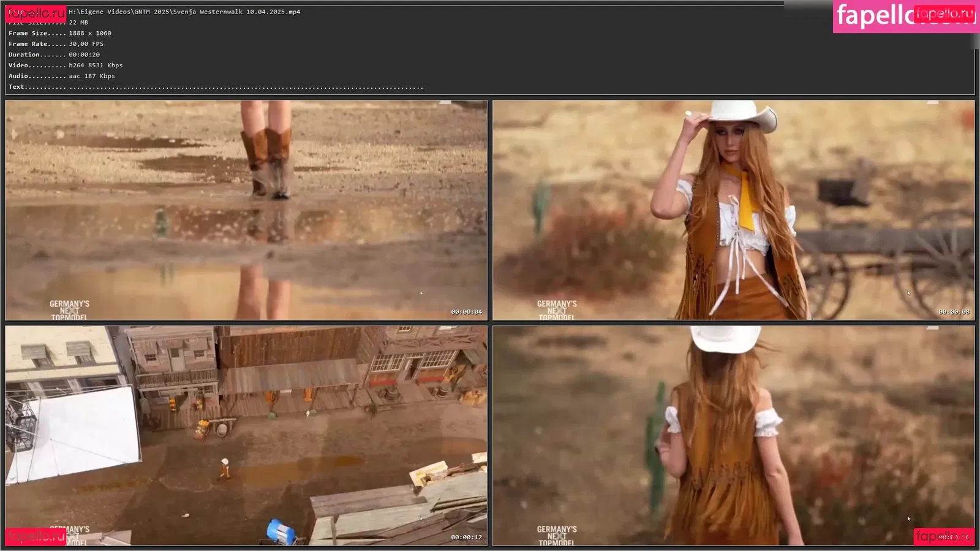The height and width of the screenshot is (551, 980).
Task: Click the Duration value 00:00:20
Action: (84, 54)
